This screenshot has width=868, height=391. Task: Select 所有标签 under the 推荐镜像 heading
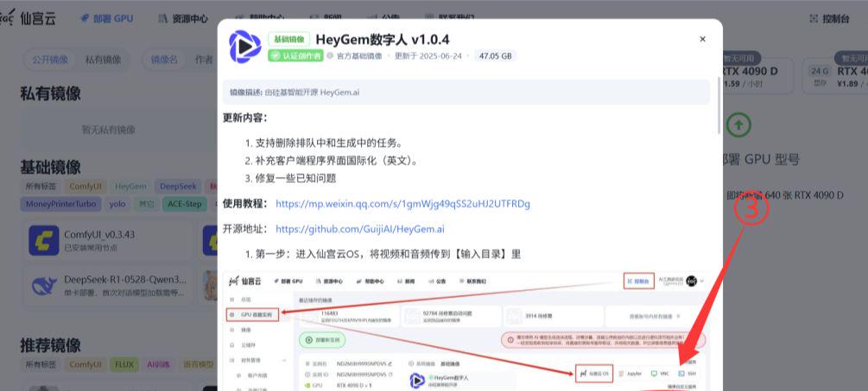pos(41,364)
